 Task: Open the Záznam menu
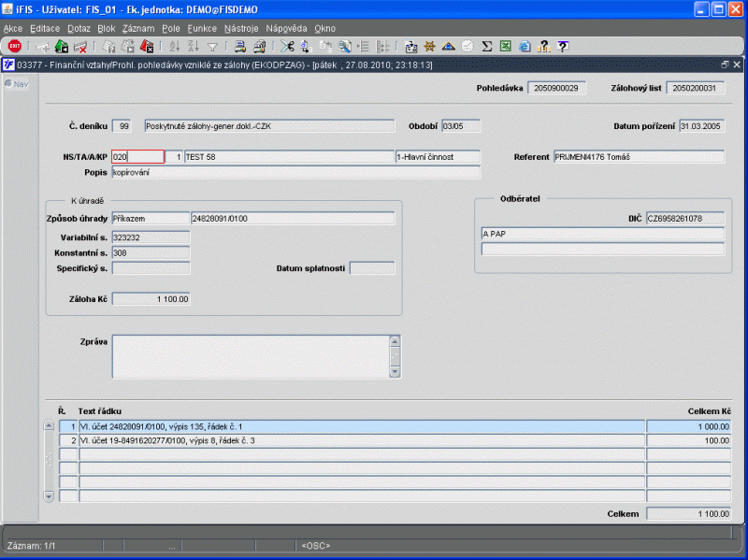138,29
